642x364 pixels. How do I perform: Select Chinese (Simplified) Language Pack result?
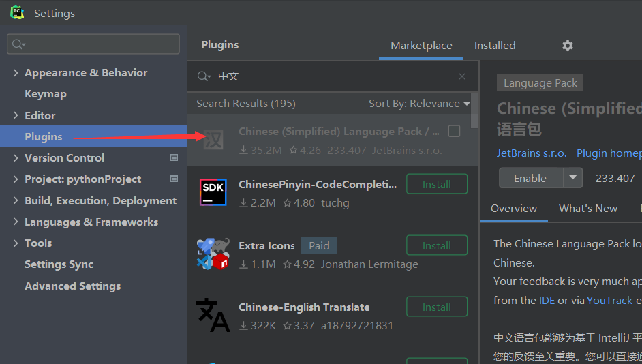click(x=333, y=140)
